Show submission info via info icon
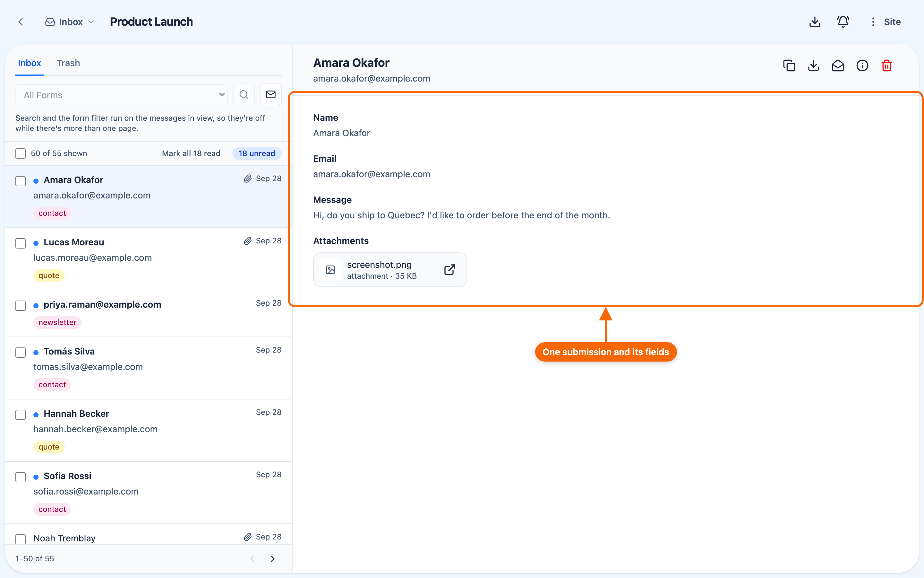This screenshot has width=924, height=578. [x=862, y=66]
